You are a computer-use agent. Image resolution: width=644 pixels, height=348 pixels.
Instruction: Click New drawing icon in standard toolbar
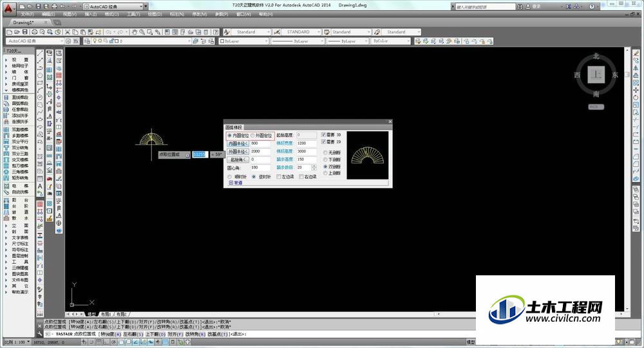9,32
